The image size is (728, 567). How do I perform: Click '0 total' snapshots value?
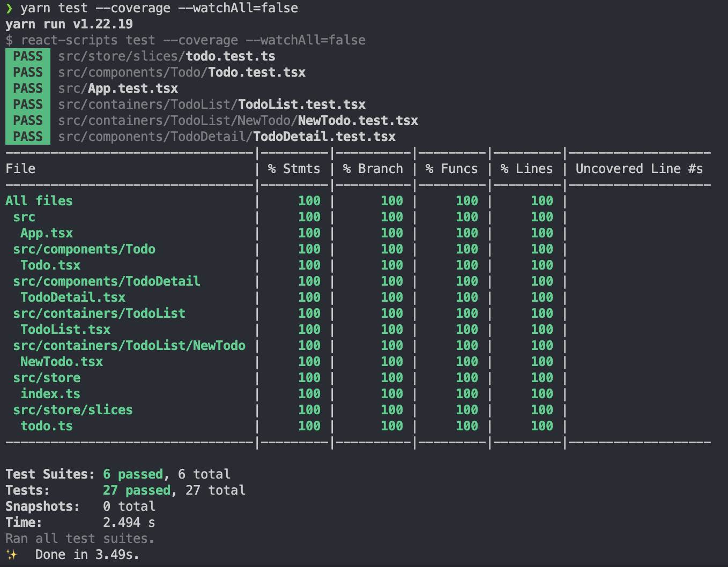(129, 506)
